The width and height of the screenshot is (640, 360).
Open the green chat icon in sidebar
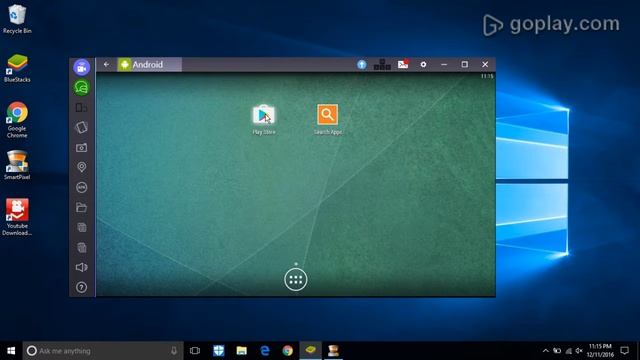click(82, 87)
